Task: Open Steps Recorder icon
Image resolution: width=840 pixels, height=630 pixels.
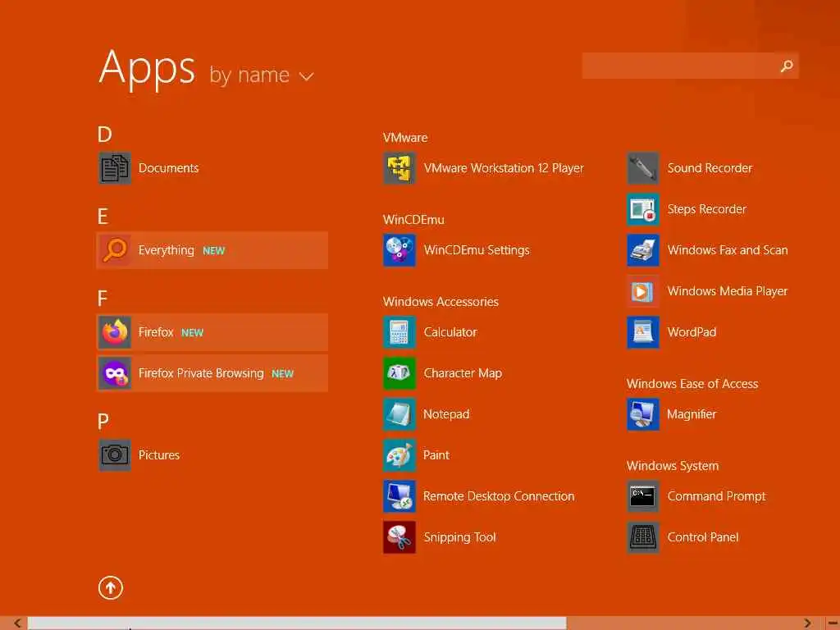Action: [x=643, y=209]
